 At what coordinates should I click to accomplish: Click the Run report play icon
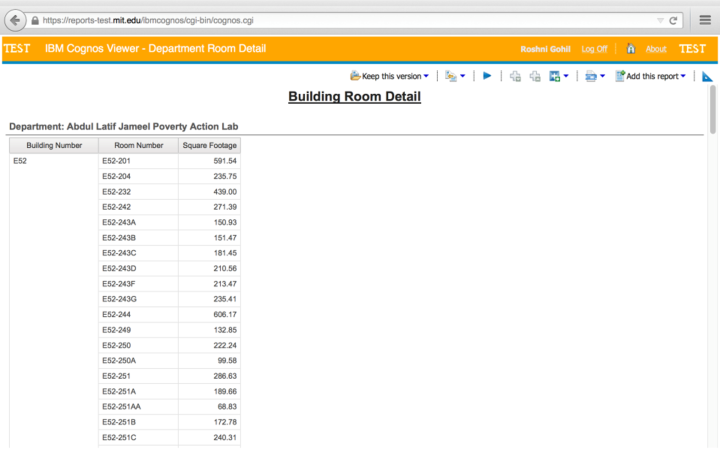[487, 76]
